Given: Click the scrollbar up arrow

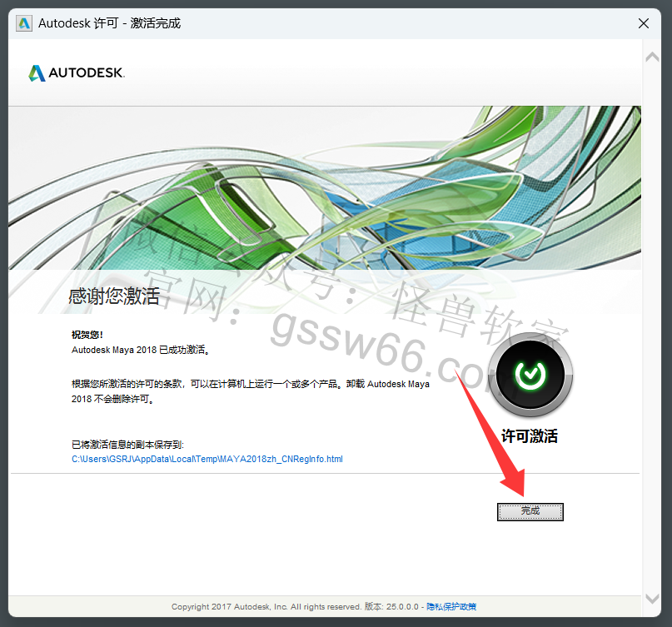Looking at the screenshot, I should click(652, 57).
